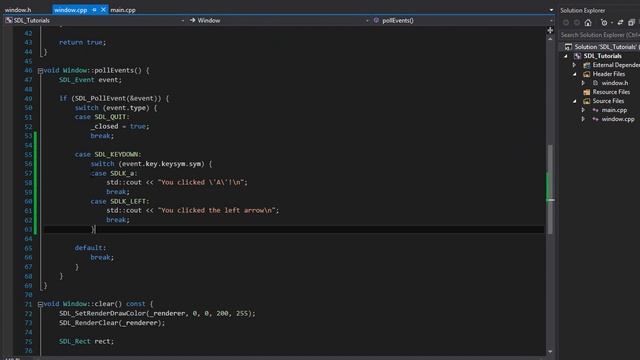Screen dimensions: 640x360
Task: Click the Solution 'SDL_Tutorials' icon
Action: pyautogui.click(x=568, y=47)
